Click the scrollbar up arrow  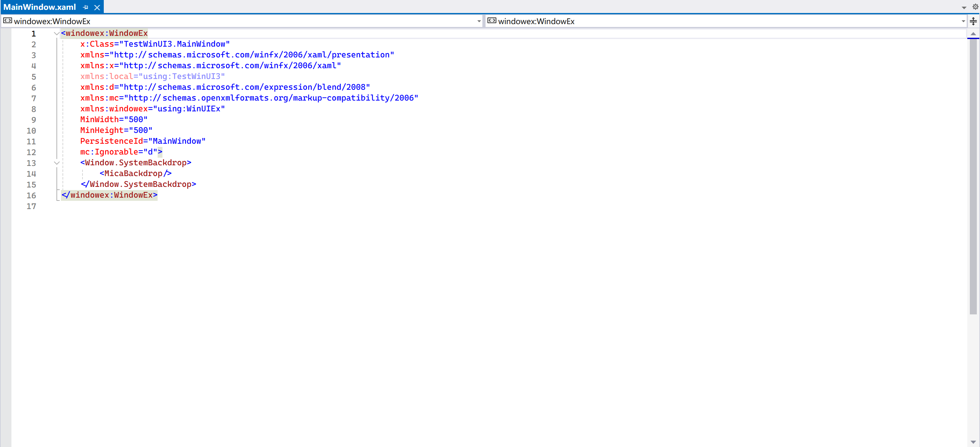pos(974,34)
